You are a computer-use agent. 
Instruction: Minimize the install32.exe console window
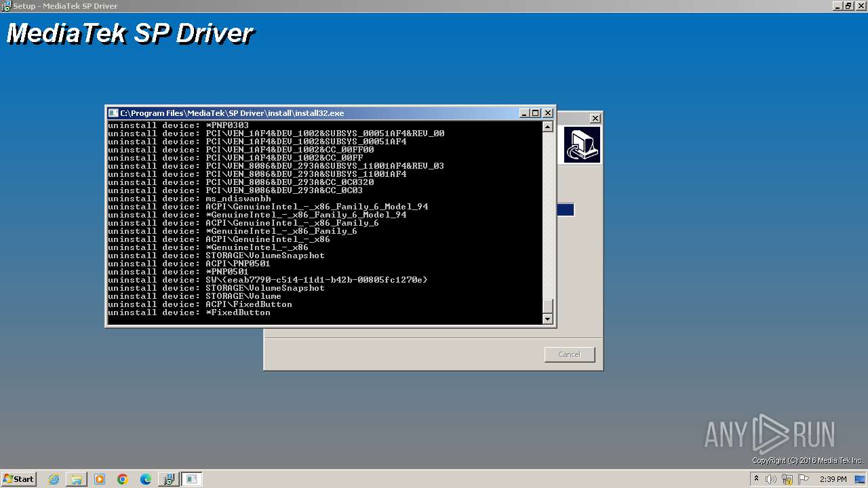click(524, 113)
